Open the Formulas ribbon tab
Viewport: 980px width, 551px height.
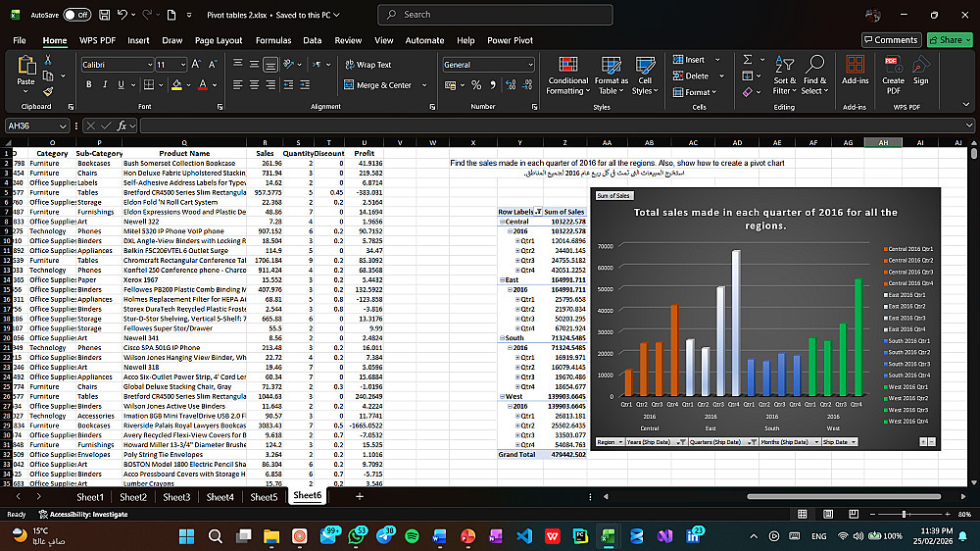click(273, 40)
